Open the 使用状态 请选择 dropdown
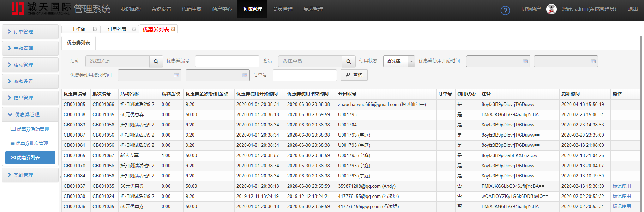 pos(399,61)
